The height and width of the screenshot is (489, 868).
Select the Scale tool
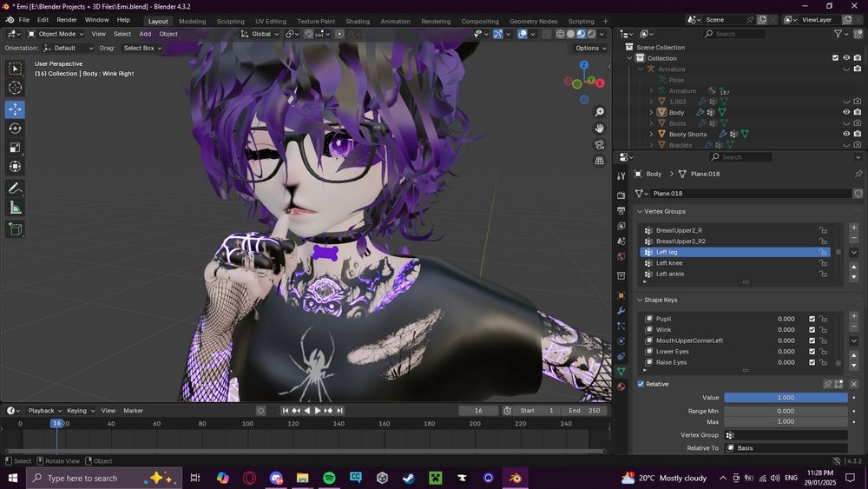(15, 148)
